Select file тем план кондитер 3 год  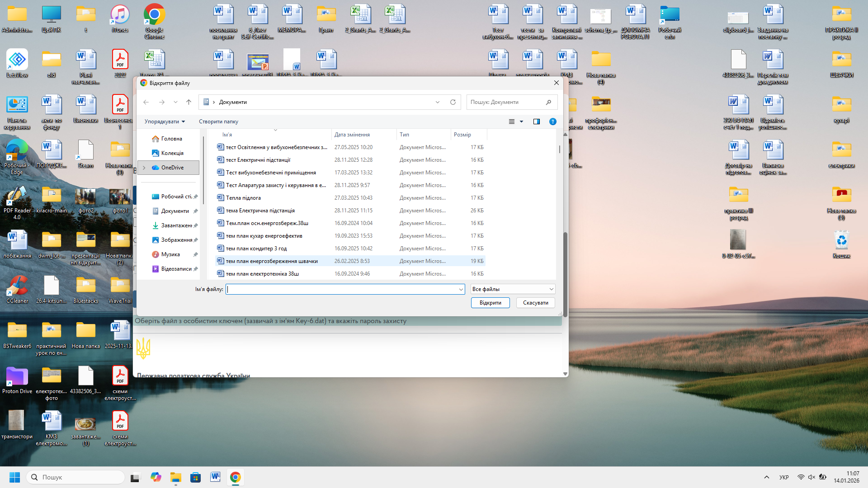(256, 249)
